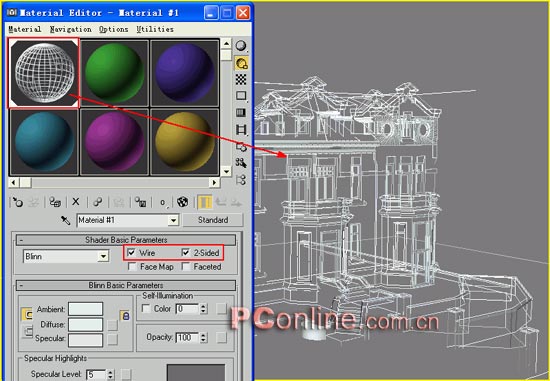Click the Standard material type button

(213, 220)
